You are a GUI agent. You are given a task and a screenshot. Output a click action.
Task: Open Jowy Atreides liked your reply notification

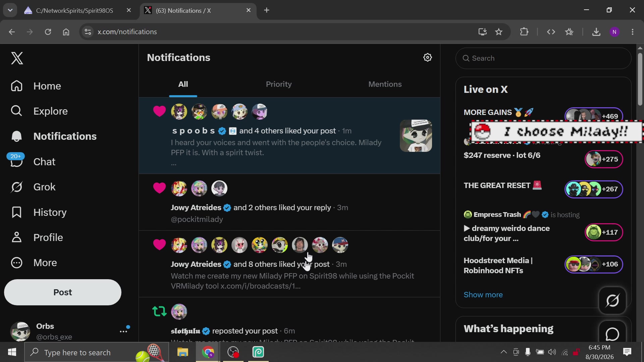tap(289, 202)
